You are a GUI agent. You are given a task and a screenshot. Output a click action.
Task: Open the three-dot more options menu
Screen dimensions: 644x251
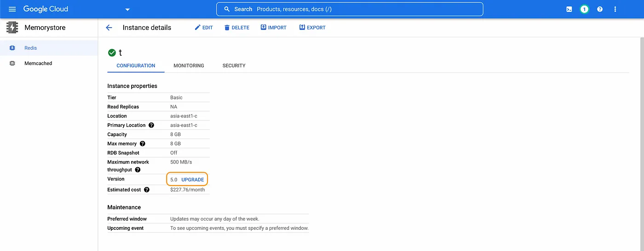[615, 9]
